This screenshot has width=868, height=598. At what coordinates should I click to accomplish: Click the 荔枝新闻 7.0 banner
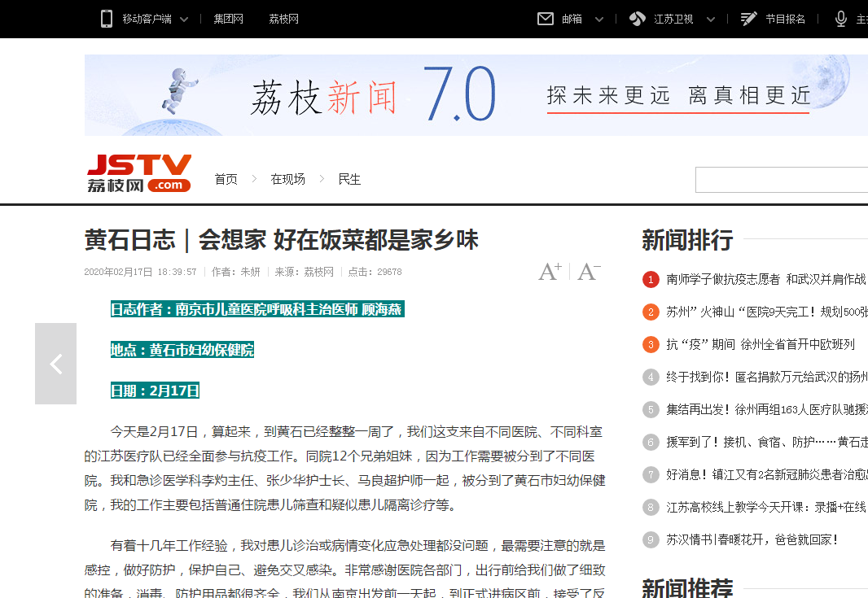click(x=476, y=94)
